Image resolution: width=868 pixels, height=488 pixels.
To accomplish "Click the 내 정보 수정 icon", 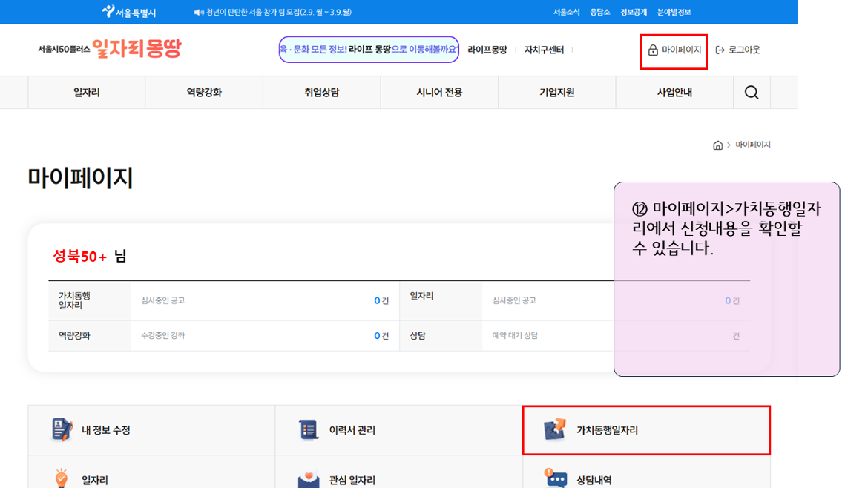I will click(x=62, y=430).
